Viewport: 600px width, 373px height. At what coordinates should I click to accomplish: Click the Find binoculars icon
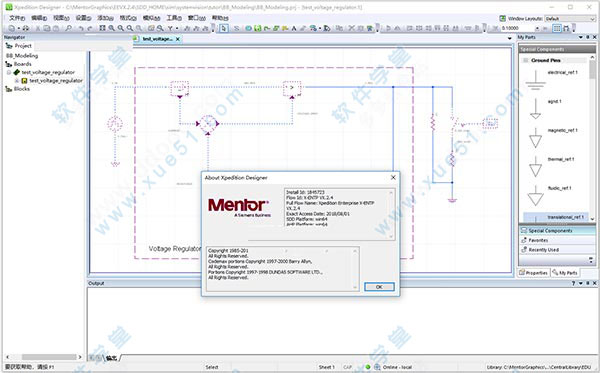tap(69, 28)
